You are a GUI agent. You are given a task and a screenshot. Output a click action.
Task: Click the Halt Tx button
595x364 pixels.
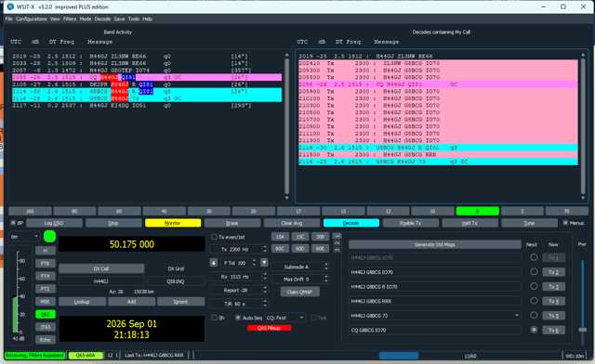click(x=469, y=223)
